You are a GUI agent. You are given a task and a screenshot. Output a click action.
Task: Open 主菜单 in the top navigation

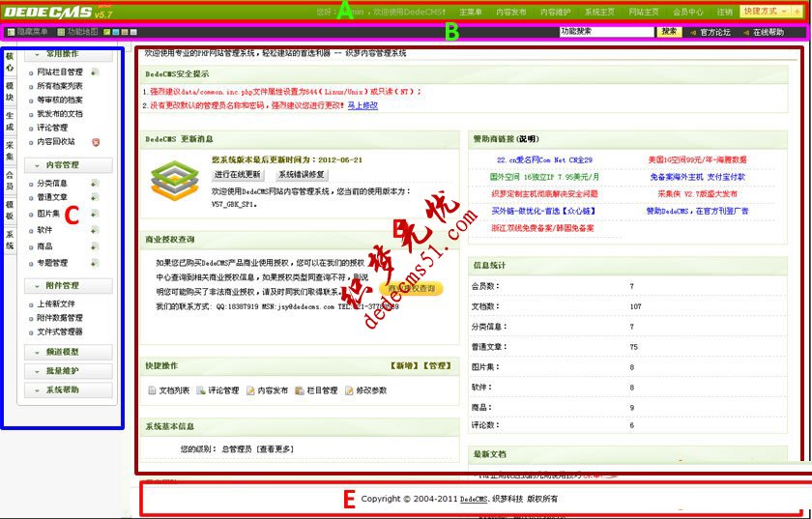[471, 12]
